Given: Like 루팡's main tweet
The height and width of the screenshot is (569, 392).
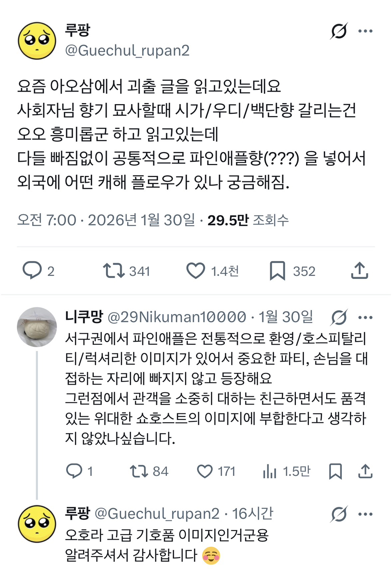Looking at the screenshot, I should pos(197,271).
